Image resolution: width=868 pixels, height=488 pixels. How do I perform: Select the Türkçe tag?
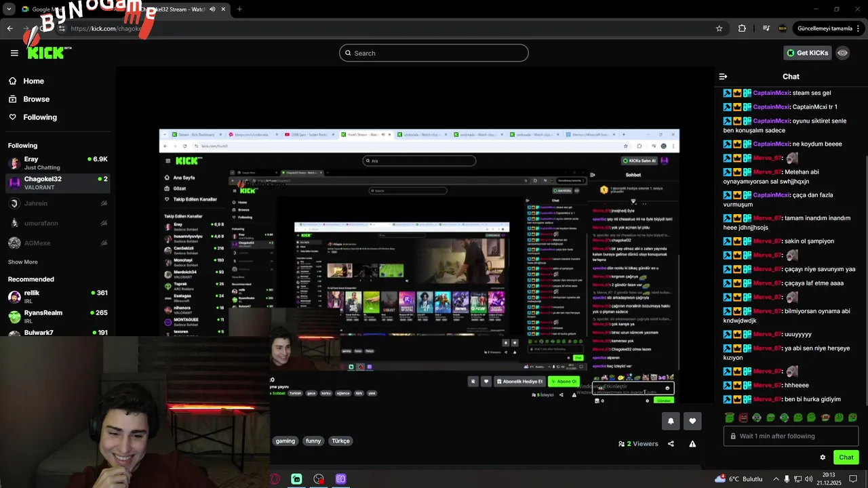click(x=340, y=441)
